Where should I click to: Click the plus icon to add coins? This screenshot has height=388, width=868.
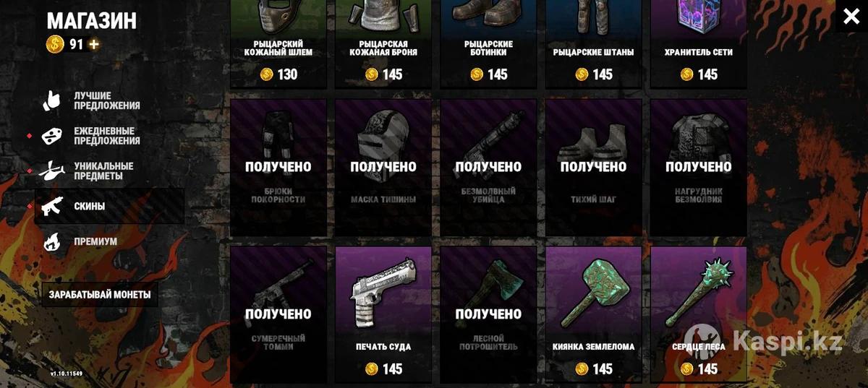pos(94,45)
